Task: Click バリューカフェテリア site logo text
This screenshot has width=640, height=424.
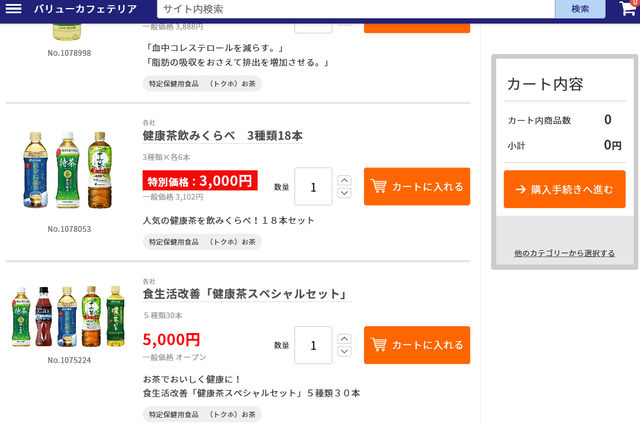Action: [x=85, y=9]
